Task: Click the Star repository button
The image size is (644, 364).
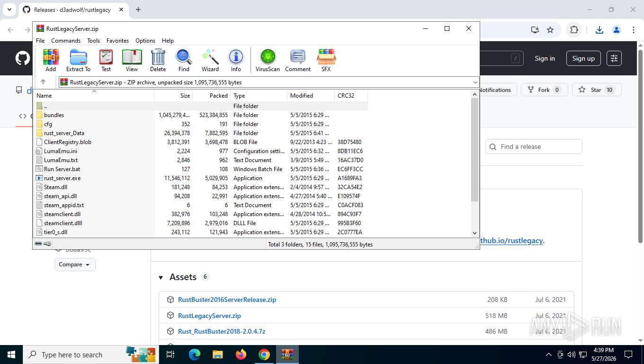Action: coord(596,90)
